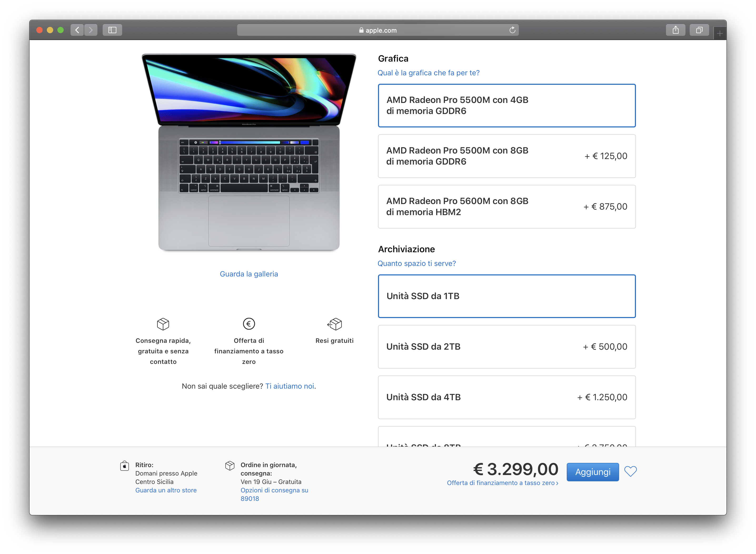Choose the 4TB SSD storage option

point(506,397)
